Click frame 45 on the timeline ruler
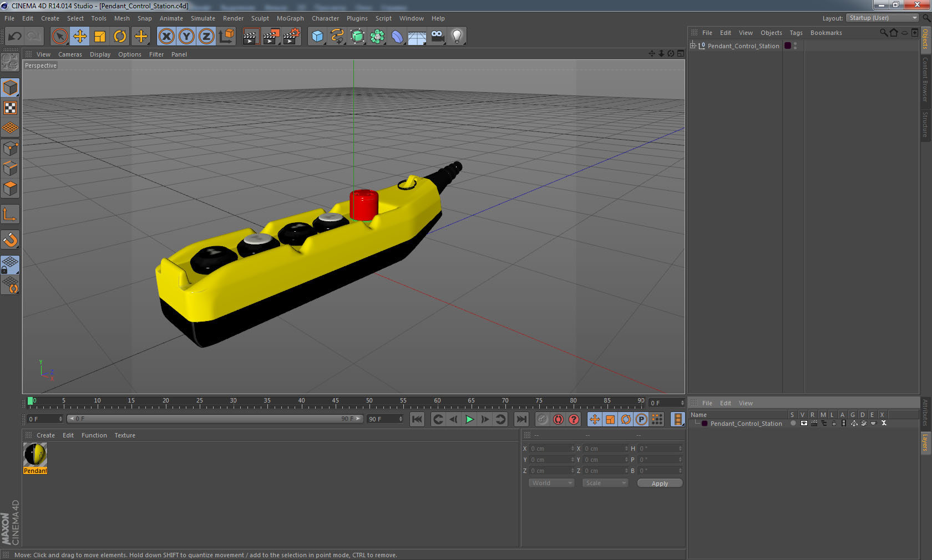Screen dimensions: 932x560 pyautogui.click(x=335, y=401)
